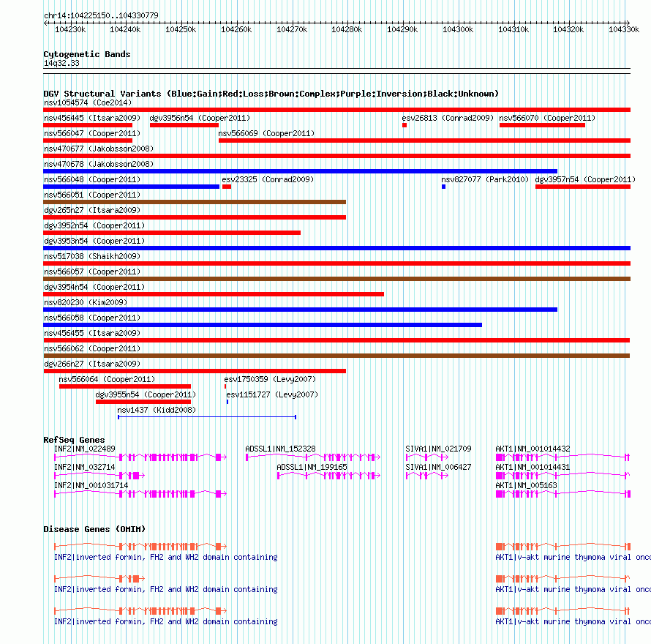651x644 pixels.
Task: Click the 104230k ruler position label
Action: [x=70, y=29]
